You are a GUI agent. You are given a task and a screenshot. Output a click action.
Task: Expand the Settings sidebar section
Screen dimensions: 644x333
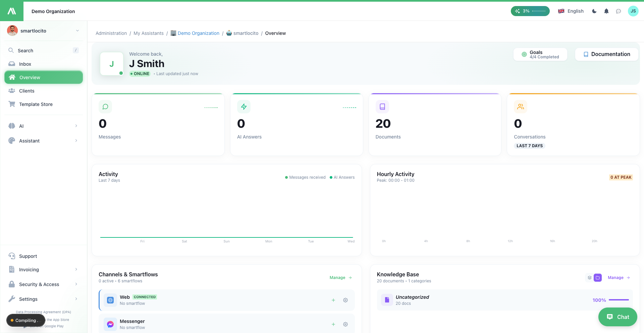[43, 299]
